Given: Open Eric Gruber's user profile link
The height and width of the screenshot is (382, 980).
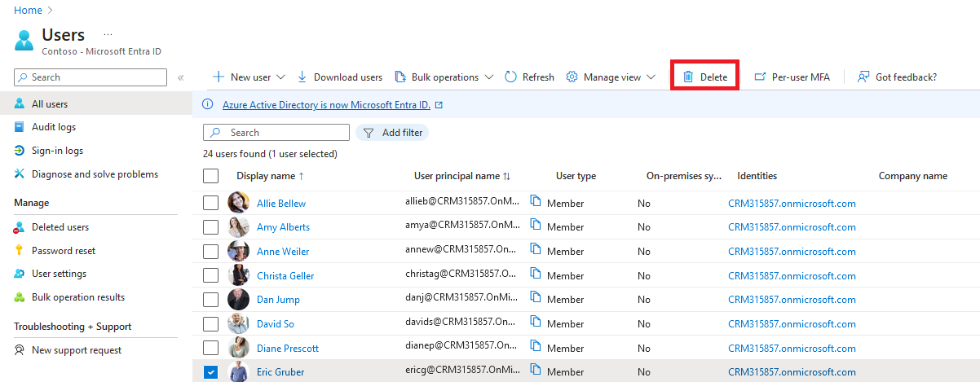Looking at the screenshot, I should [280, 372].
